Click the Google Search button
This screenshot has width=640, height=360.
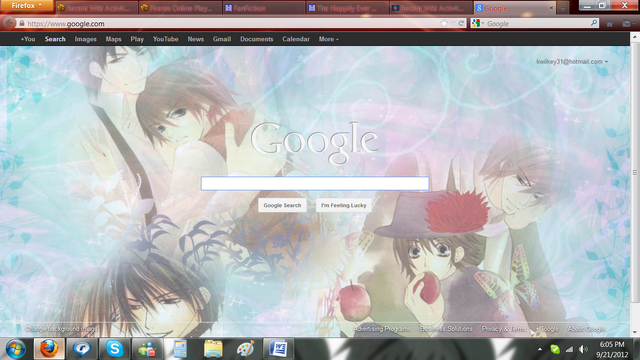(x=282, y=205)
